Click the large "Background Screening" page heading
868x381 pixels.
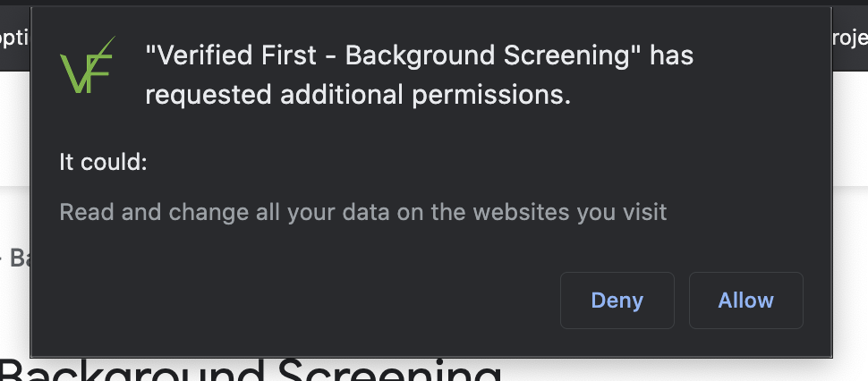coord(251,371)
